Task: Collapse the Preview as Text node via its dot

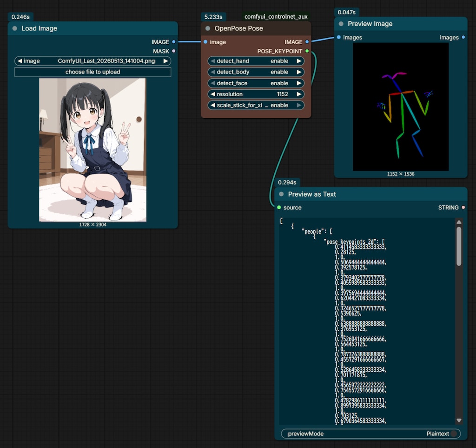Action: click(281, 194)
